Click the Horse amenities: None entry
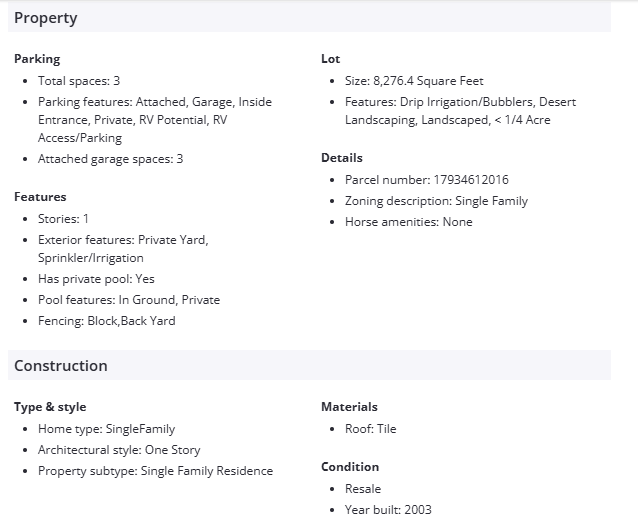 pyautogui.click(x=408, y=222)
